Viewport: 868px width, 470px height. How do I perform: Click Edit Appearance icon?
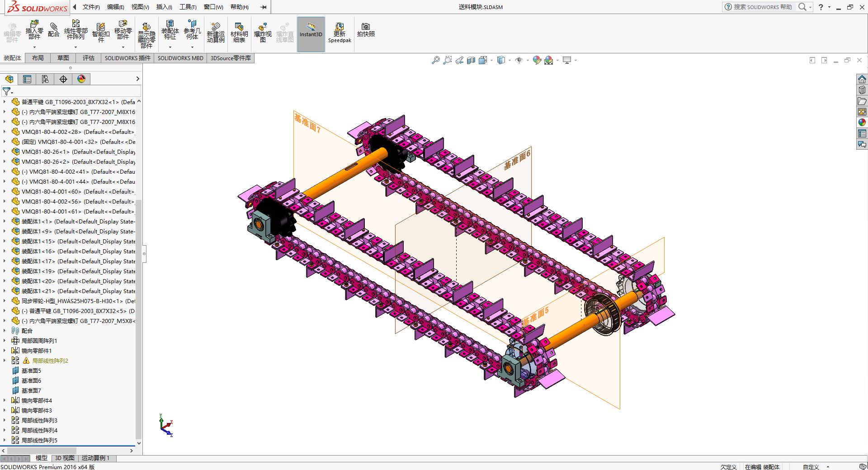537,60
